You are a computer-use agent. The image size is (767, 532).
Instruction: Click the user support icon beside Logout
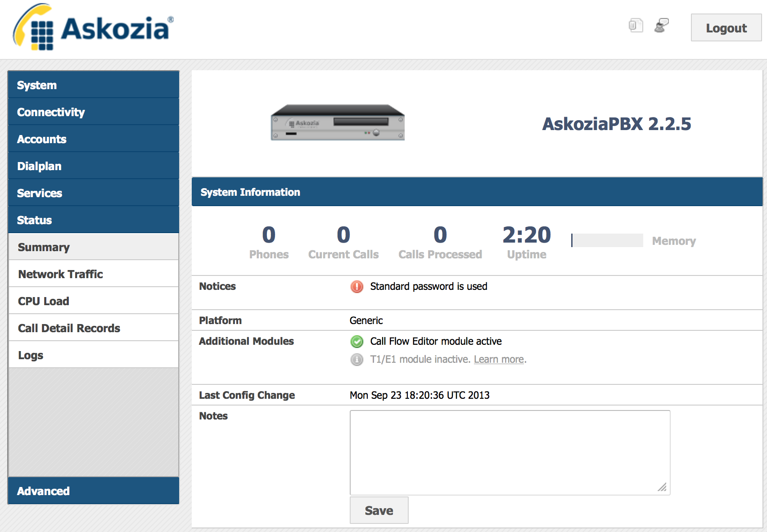(x=661, y=25)
